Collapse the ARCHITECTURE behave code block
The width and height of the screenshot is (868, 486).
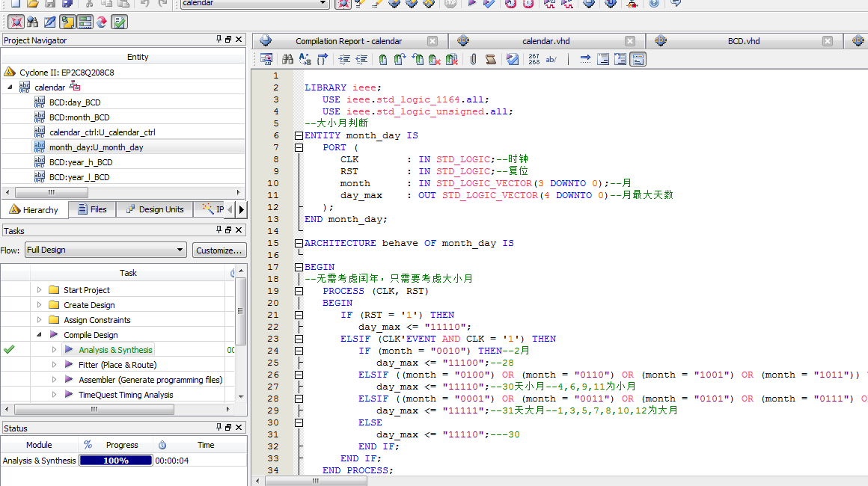pyautogui.click(x=299, y=243)
